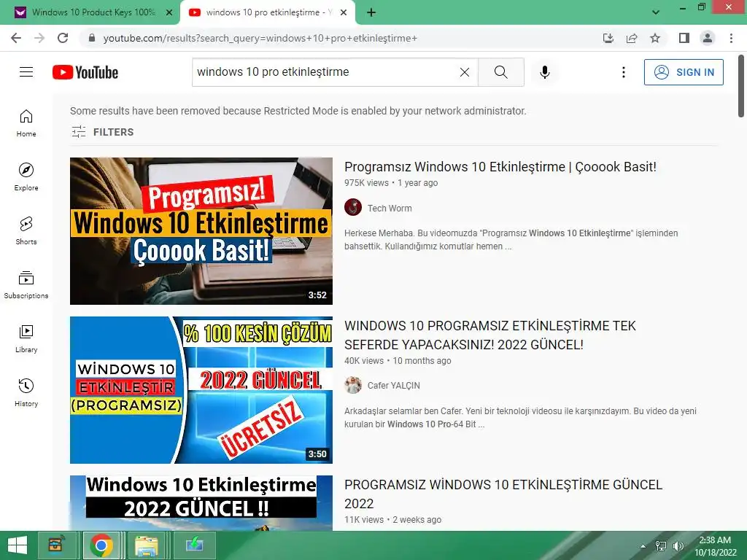Share this page from address bar
Viewport: 747px width, 560px height.
pos(632,38)
